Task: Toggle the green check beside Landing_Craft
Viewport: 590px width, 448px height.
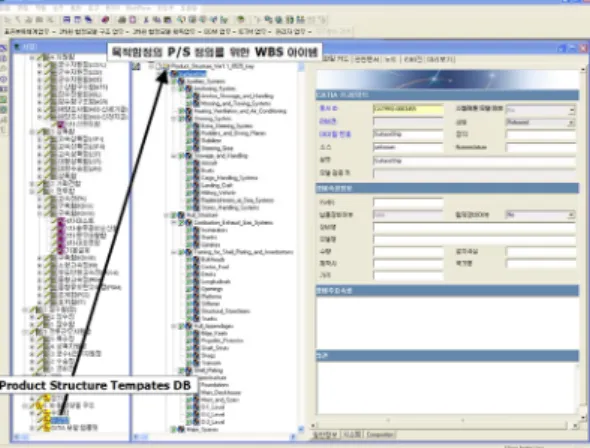Action: [189, 185]
